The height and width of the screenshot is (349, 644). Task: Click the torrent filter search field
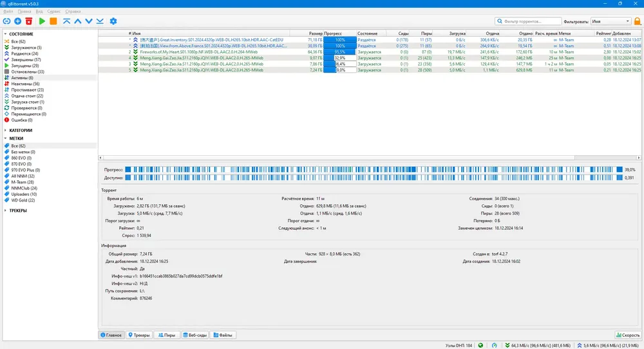528,21
